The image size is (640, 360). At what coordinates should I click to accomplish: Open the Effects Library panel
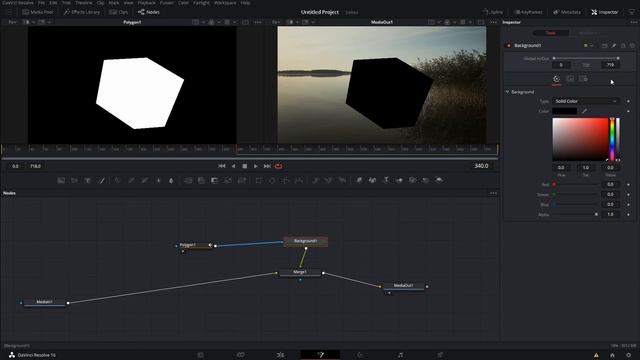82,12
